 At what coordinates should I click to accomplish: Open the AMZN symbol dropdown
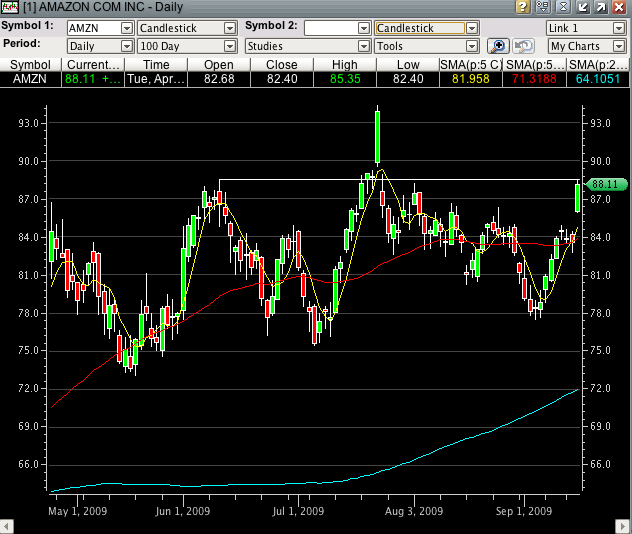126,29
